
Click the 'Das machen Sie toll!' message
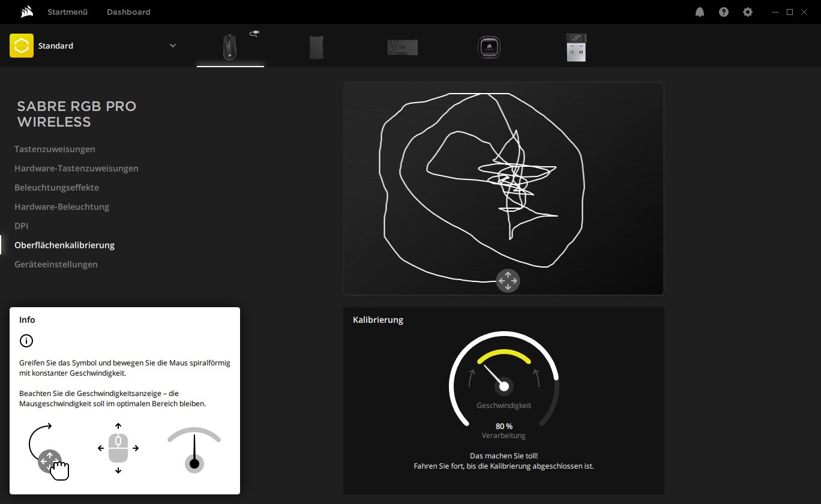pyautogui.click(x=504, y=455)
